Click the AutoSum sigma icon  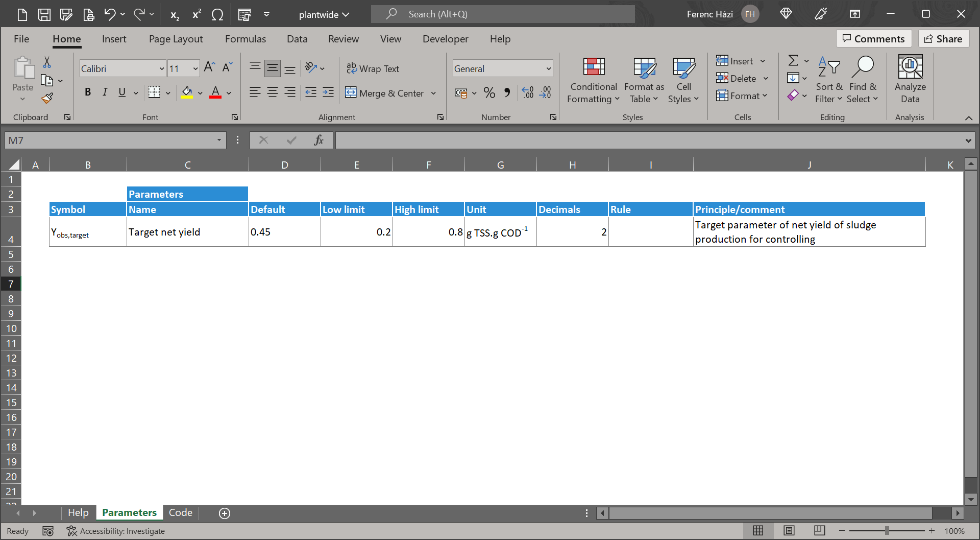click(x=793, y=61)
